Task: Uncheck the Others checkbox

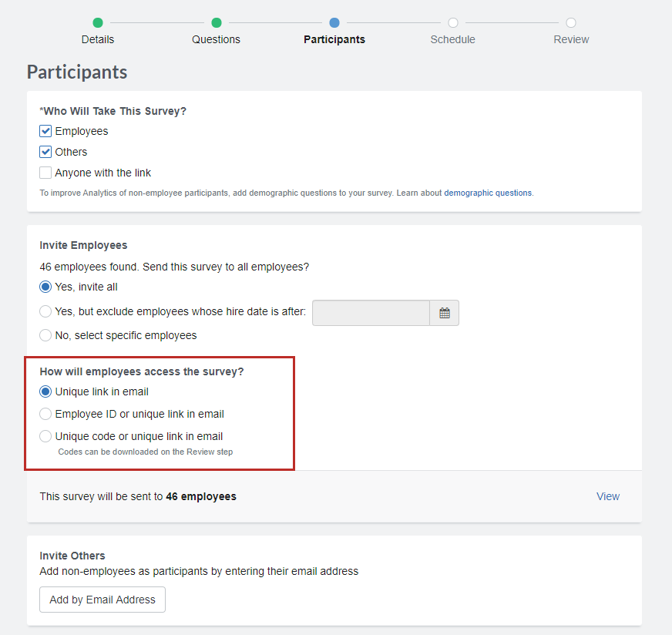Action: [45, 152]
